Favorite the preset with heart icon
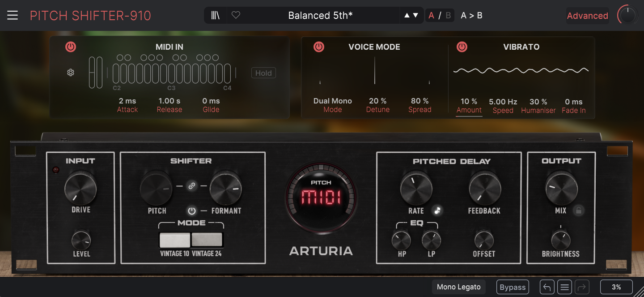 pos(236,16)
